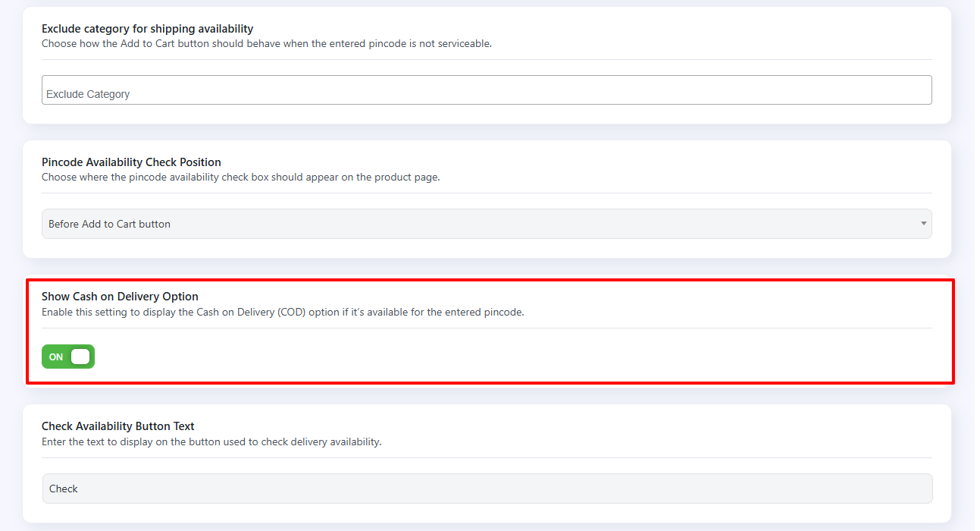This screenshot has height=531, width=980.
Task: Open the Pincode Availability Check Position dropdown
Action: tap(486, 224)
